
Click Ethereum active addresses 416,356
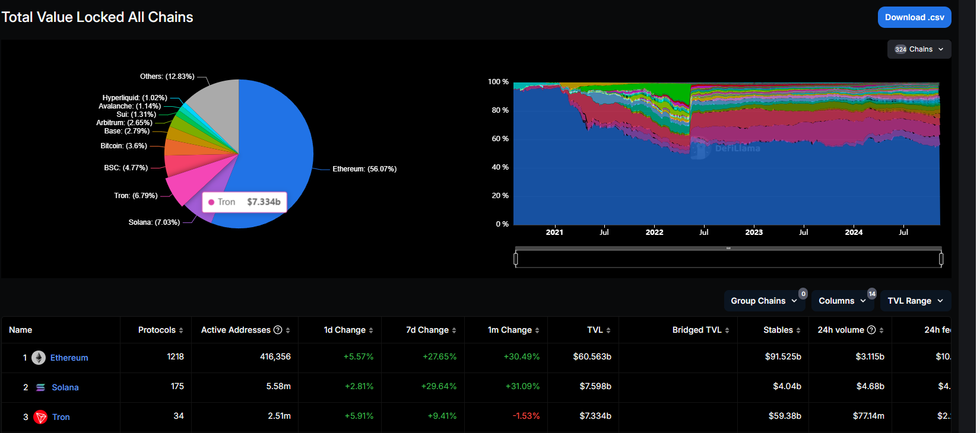[275, 356]
